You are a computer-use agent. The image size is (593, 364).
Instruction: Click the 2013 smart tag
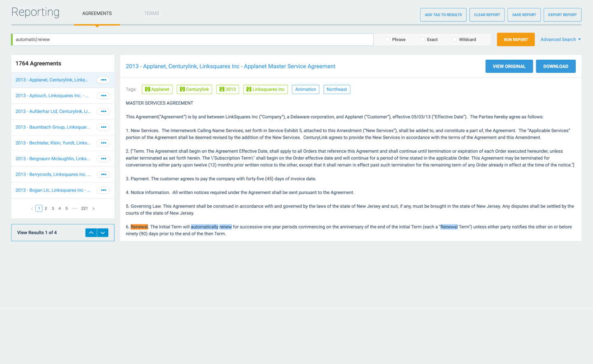pyautogui.click(x=228, y=89)
